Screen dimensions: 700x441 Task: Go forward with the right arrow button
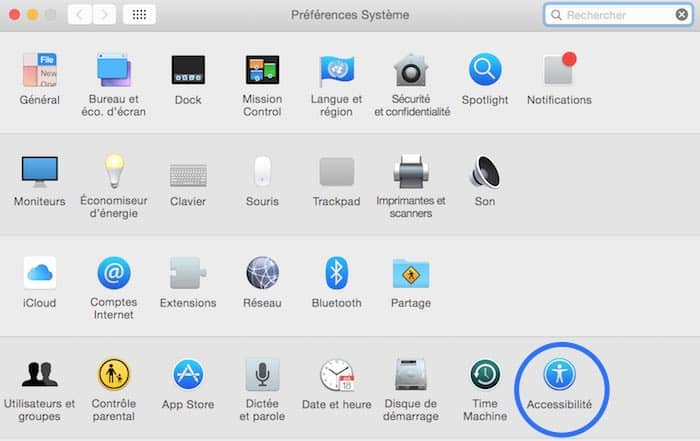104,15
